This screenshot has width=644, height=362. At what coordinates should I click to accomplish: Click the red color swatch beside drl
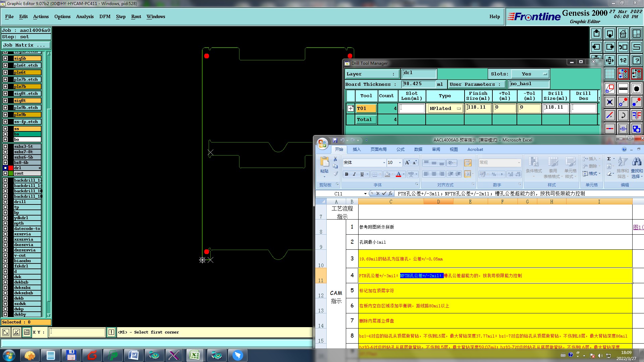pos(11,168)
